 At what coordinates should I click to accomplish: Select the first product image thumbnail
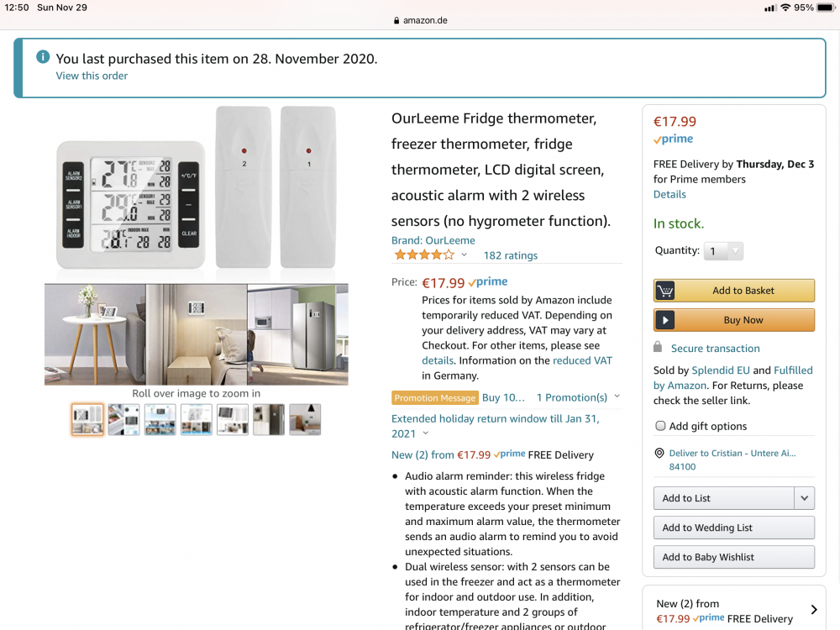pos(87,419)
